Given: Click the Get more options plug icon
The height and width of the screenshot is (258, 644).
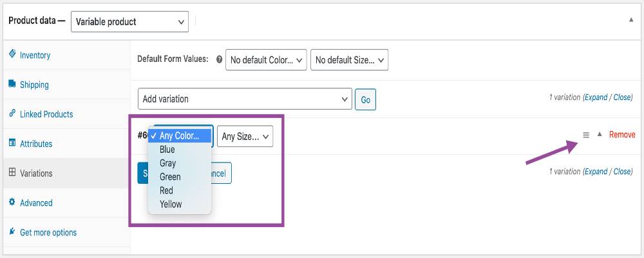Looking at the screenshot, I should click(x=12, y=232).
